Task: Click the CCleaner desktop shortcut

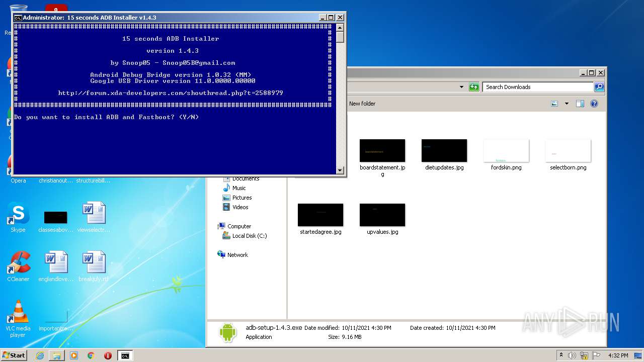Action: tap(18, 266)
